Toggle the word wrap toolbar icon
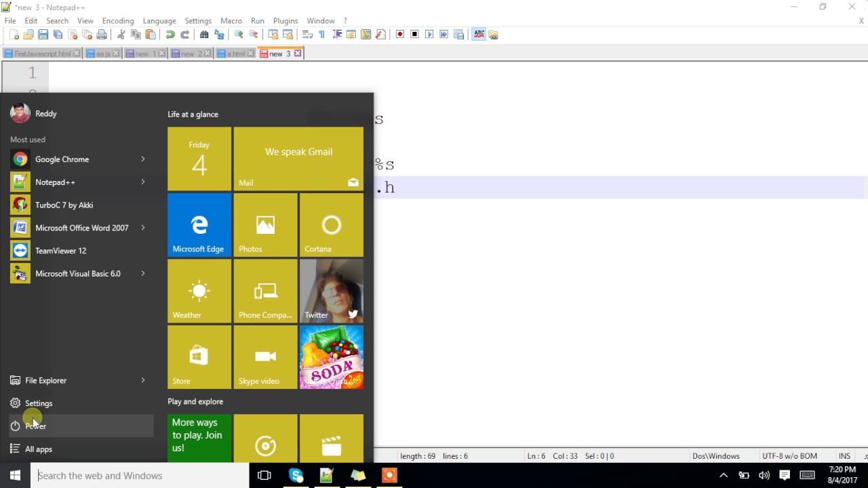868x488 pixels. pos(307,35)
